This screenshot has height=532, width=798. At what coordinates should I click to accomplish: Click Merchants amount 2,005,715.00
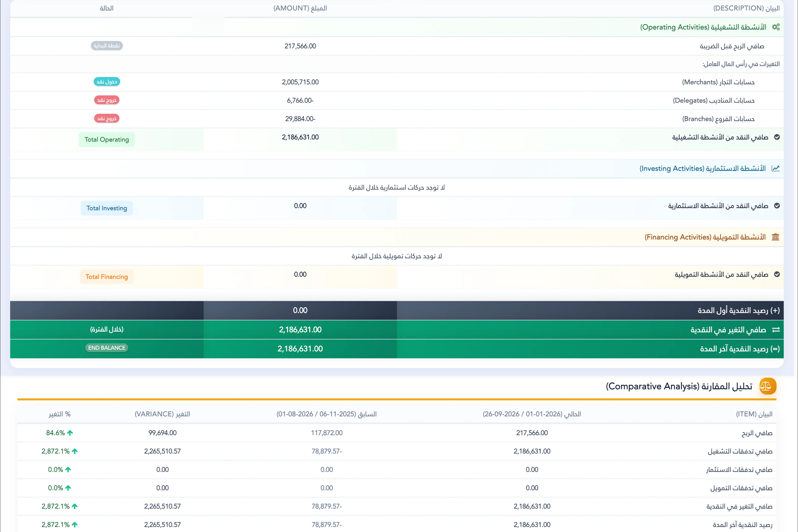click(x=300, y=82)
